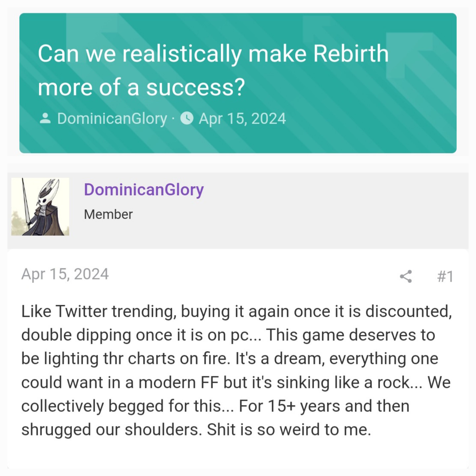Click the post timestamp above the message
Viewport: 476px width, 476px height.
tap(65, 274)
